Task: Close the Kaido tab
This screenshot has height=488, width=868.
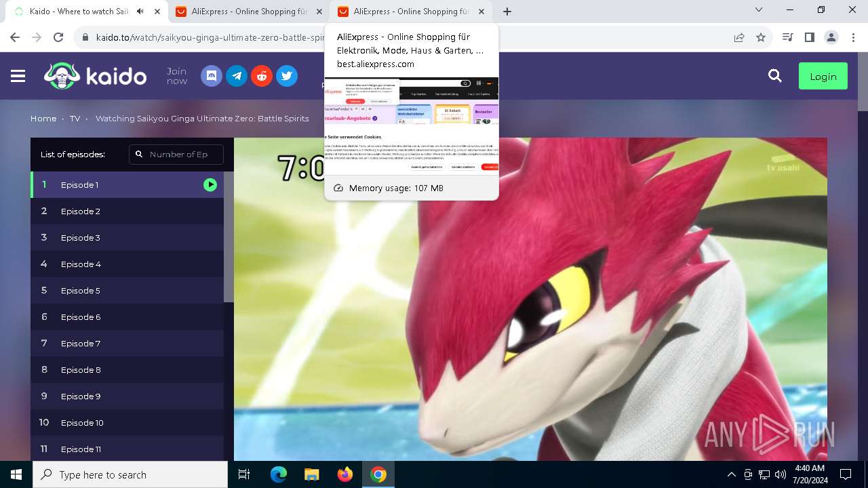Action: point(157,12)
